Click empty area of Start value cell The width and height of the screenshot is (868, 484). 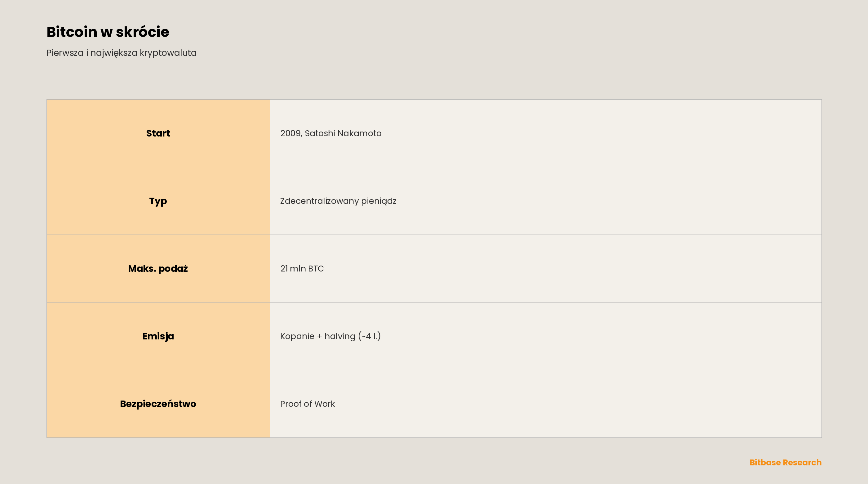click(x=607, y=133)
